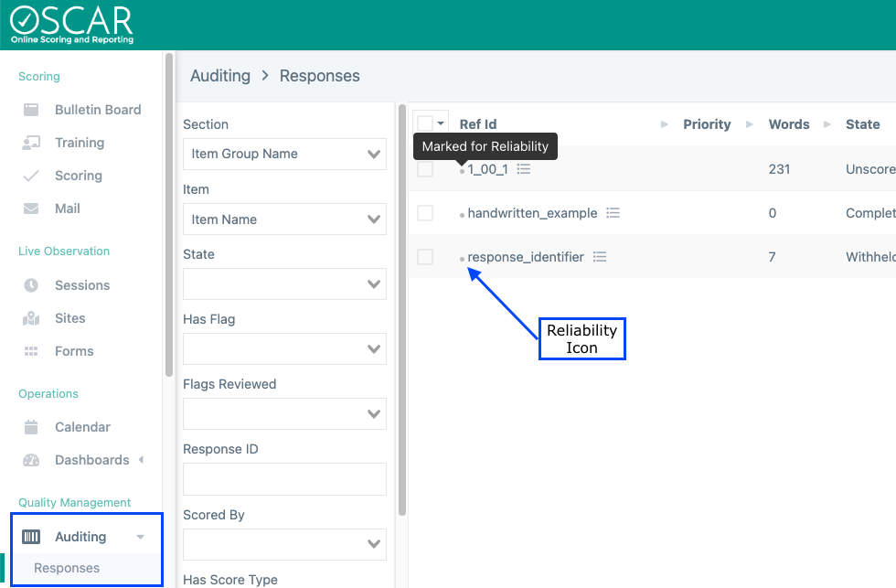Screen dimensions: 896x588
Task: Click the list icon next to response_identifier
Action: tap(600, 257)
